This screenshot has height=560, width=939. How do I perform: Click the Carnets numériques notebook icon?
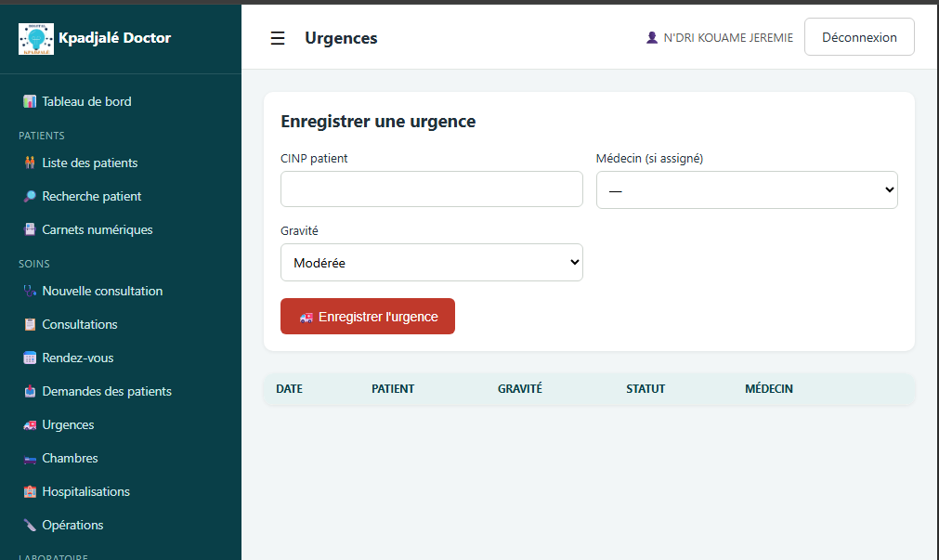pyautogui.click(x=30, y=229)
